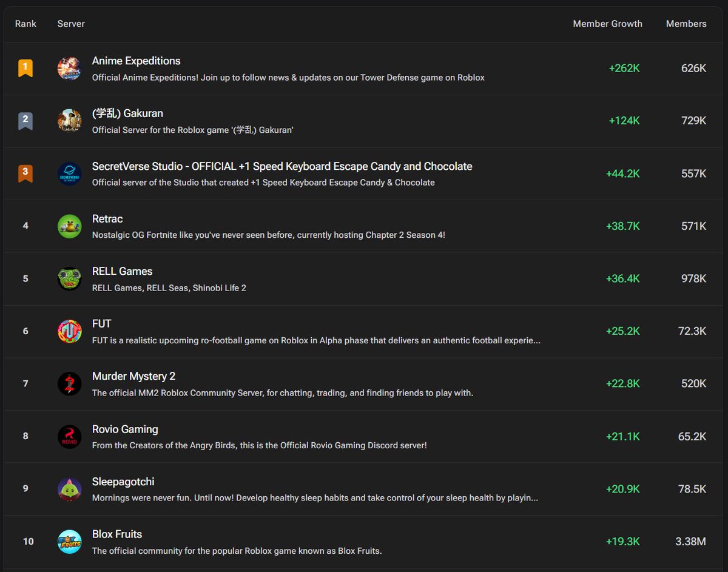Click the +44.2K member growth value
The height and width of the screenshot is (572, 728).
click(x=623, y=173)
